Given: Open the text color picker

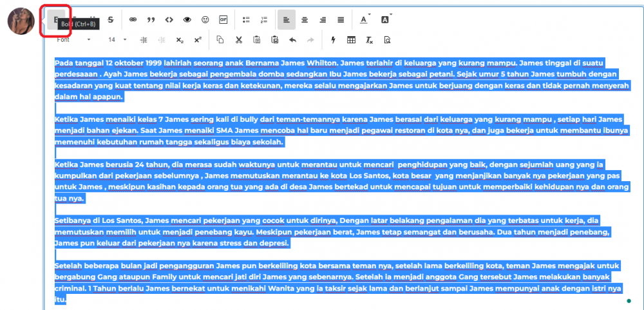Looking at the screenshot, I should pos(365,20).
